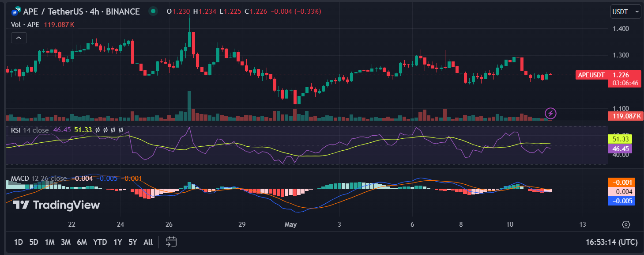Switch to the 6M time range

82,242
